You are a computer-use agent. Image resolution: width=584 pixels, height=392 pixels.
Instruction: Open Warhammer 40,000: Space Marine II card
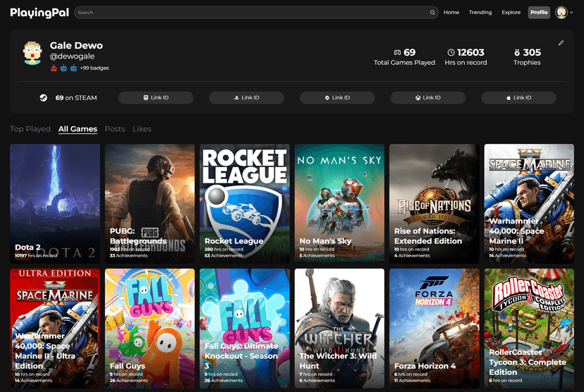(529, 204)
